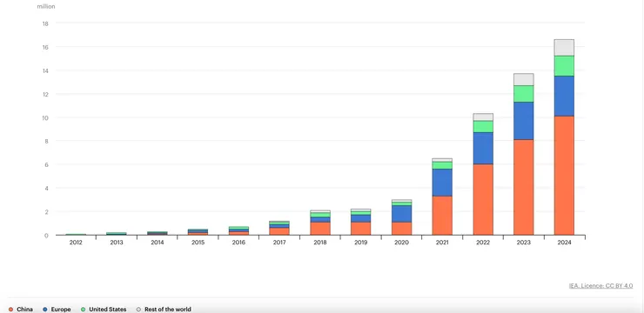Click the 0 y-axis value
This screenshot has width=644, height=313.
pyautogui.click(x=46, y=235)
